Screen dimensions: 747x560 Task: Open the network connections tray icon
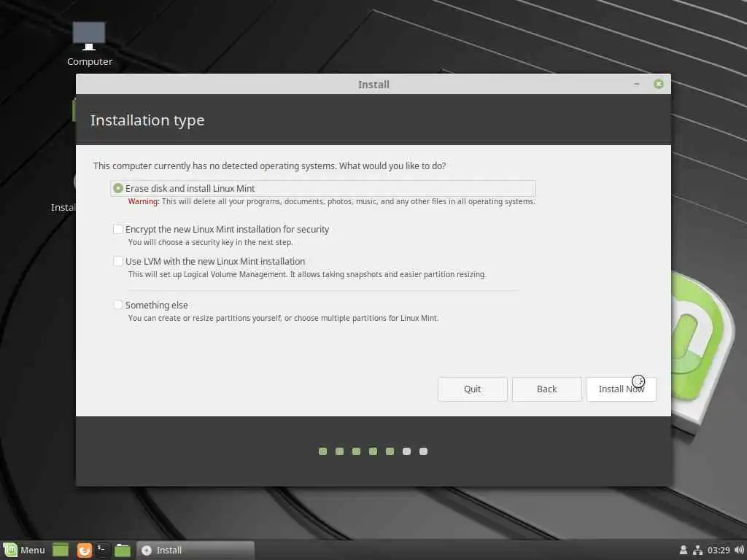(x=697, y=550)
